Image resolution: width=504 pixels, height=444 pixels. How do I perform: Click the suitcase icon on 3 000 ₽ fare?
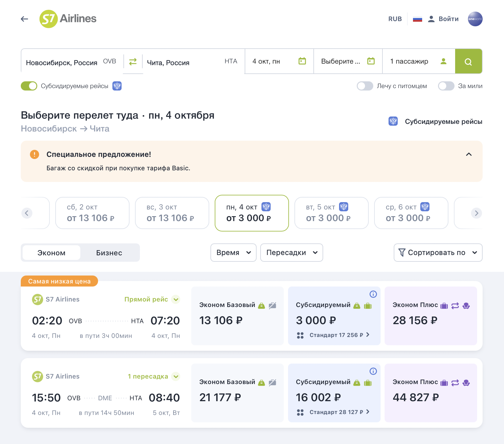tap(368, 305)
